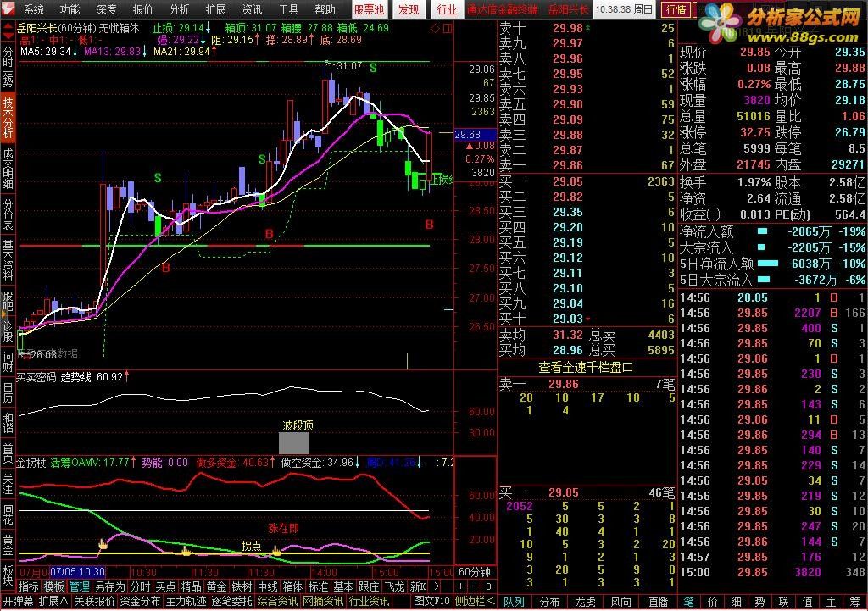Click 另存为 in indicator bar

coord(110,586)
